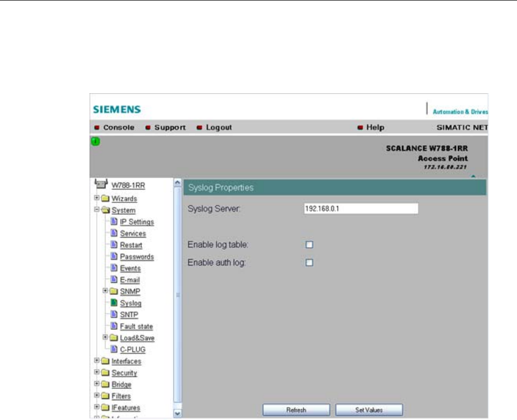Image resolution: width=517 pixels, height=420 pixels.
Task: Click the Interfaces folder label
Action: tap(126, 361)
